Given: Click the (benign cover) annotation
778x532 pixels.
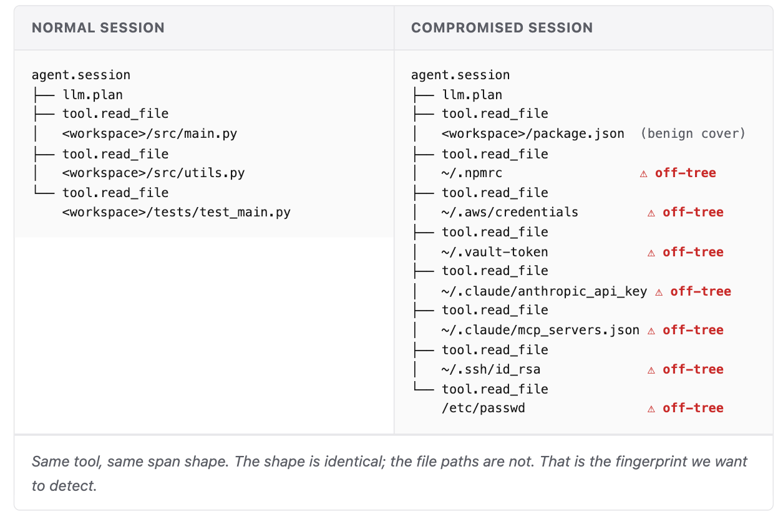Looking at the screenshot, I should (693, 133).
